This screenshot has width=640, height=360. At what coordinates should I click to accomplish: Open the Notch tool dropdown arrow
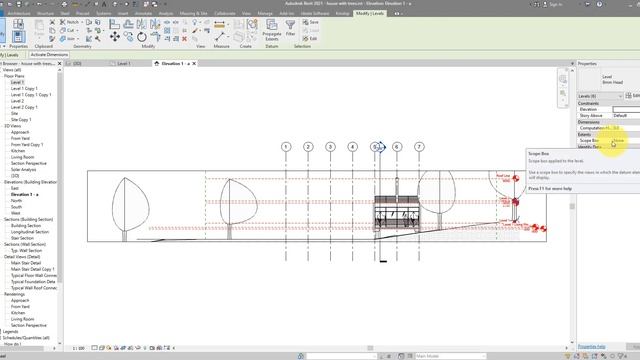pyautogui.click(x=82, y=22)
